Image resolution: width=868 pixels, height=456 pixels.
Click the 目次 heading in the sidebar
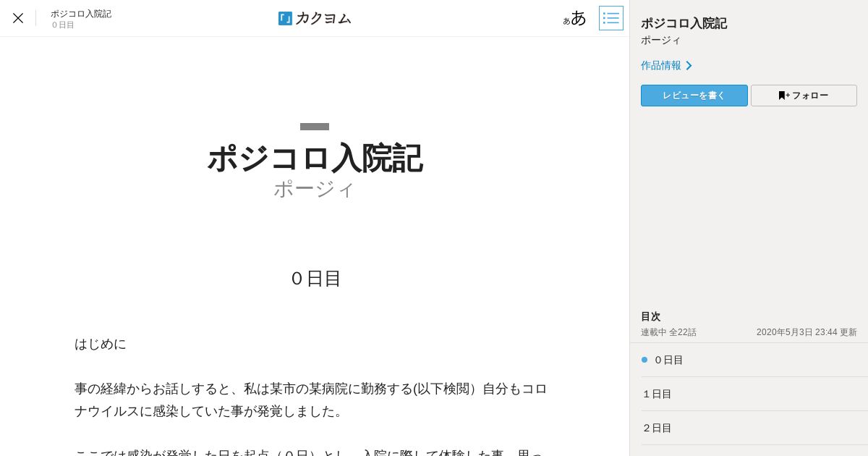click(x=651, y=316)
